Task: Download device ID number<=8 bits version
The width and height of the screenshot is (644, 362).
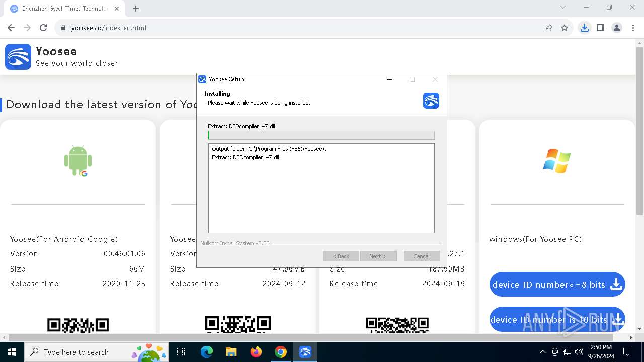Action: click(557, 285)
